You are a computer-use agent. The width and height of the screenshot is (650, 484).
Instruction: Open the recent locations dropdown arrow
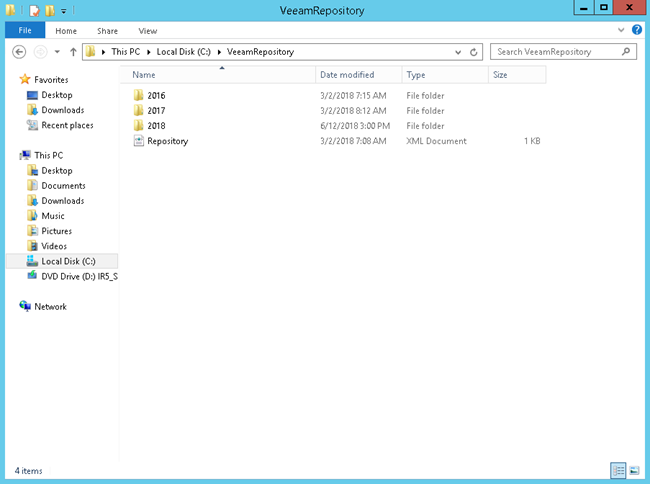57,52
